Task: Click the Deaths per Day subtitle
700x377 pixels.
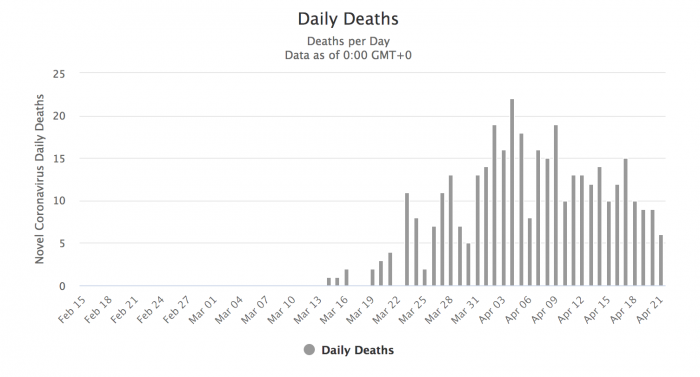Action: tap(348, 41)
